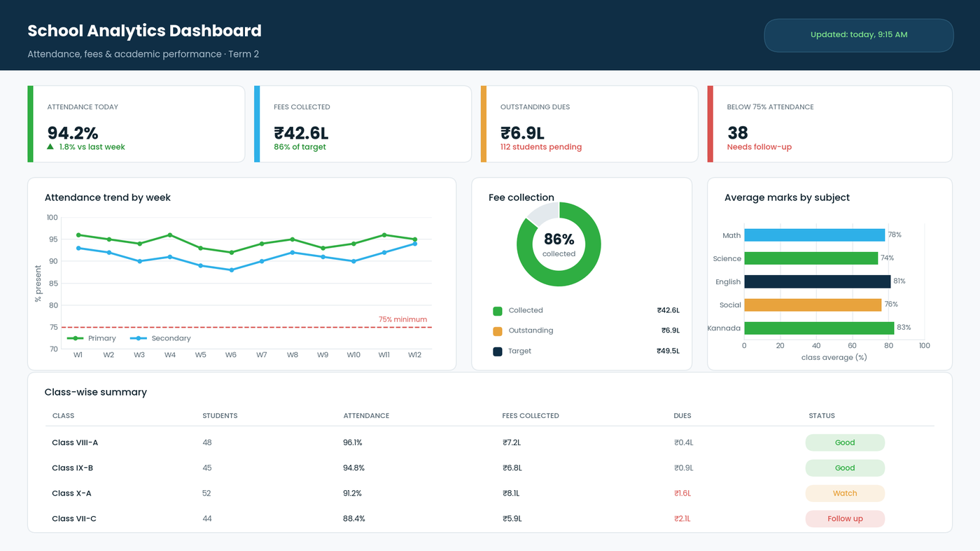Click the green up-triangle attendance trend icon
Viewport: 980px width, 551px height.
(x=50, y=147)
